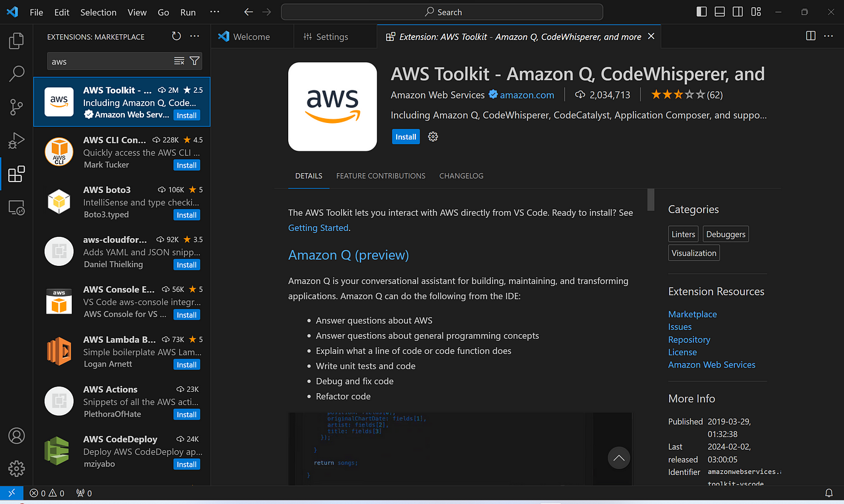Open the Extensions view icon
This screenshot has height=504, width=844.
16,174
